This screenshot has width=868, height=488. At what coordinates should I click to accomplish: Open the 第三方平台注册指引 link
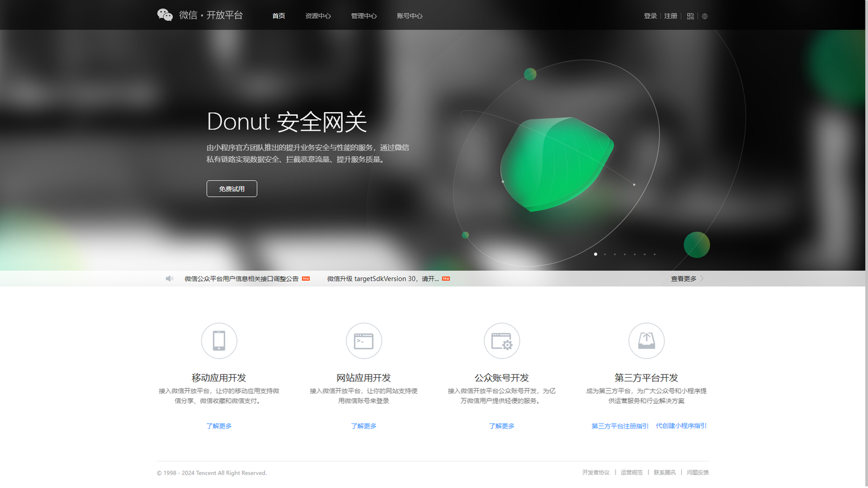620,426
